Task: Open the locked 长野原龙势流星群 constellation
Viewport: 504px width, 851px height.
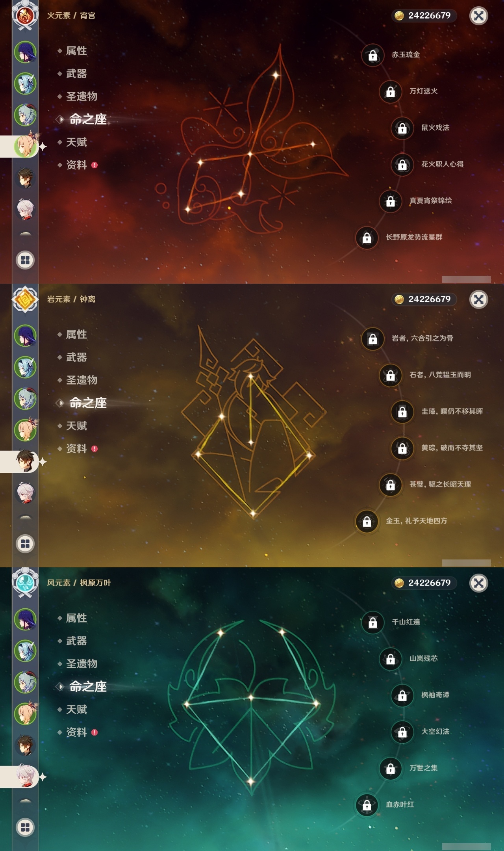Action: [x=367, y=238]
